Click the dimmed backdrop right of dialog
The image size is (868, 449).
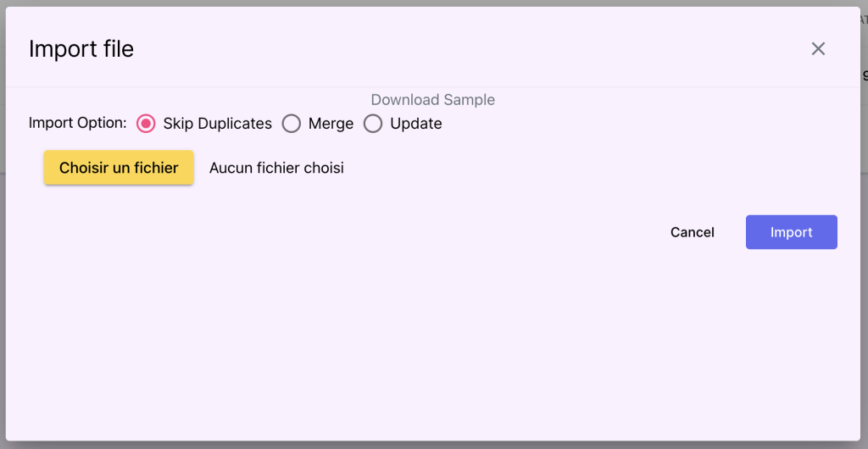click(865, 254)
